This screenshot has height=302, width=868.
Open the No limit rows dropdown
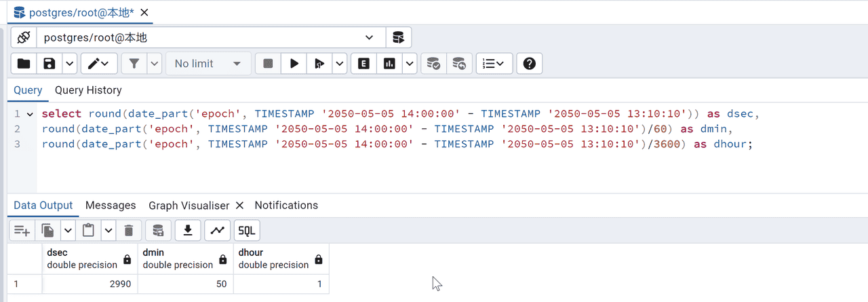point(208,64)
